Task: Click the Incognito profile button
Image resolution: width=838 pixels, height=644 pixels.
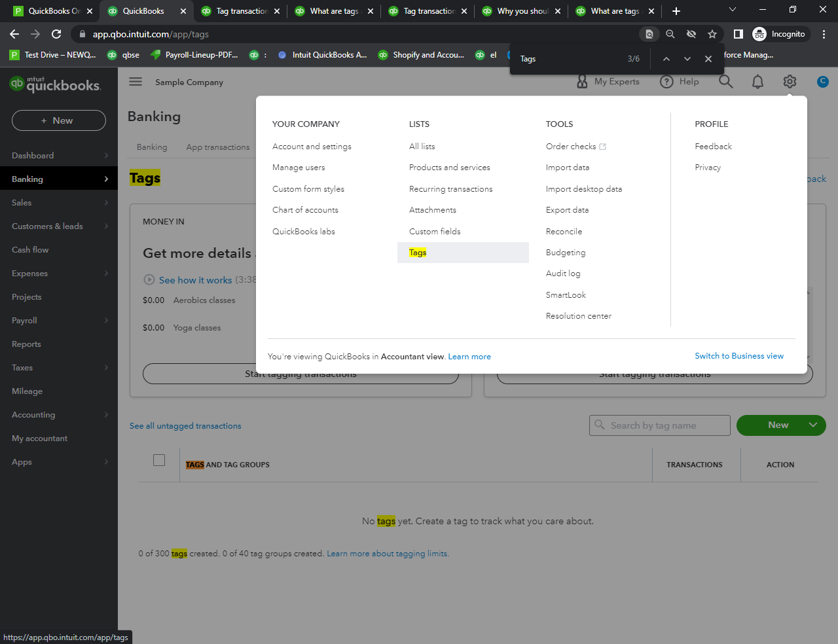Action: [x=780, y=34]
